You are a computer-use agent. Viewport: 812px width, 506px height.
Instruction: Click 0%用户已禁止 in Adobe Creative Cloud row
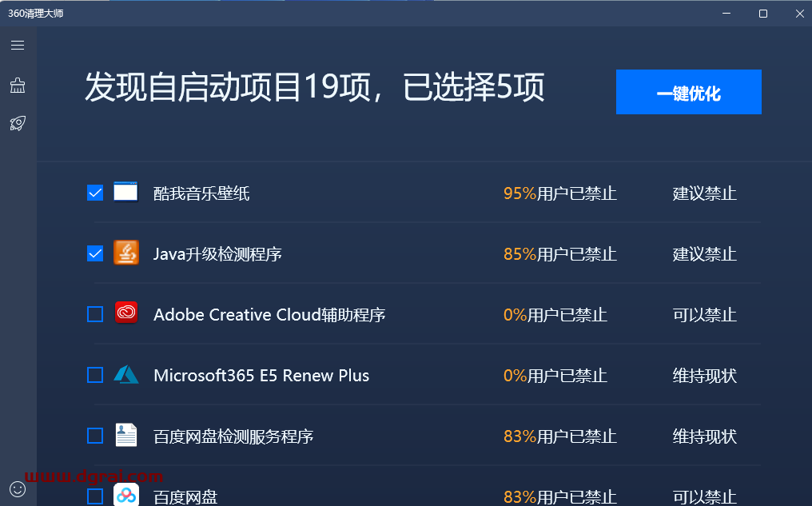(555, 314)
